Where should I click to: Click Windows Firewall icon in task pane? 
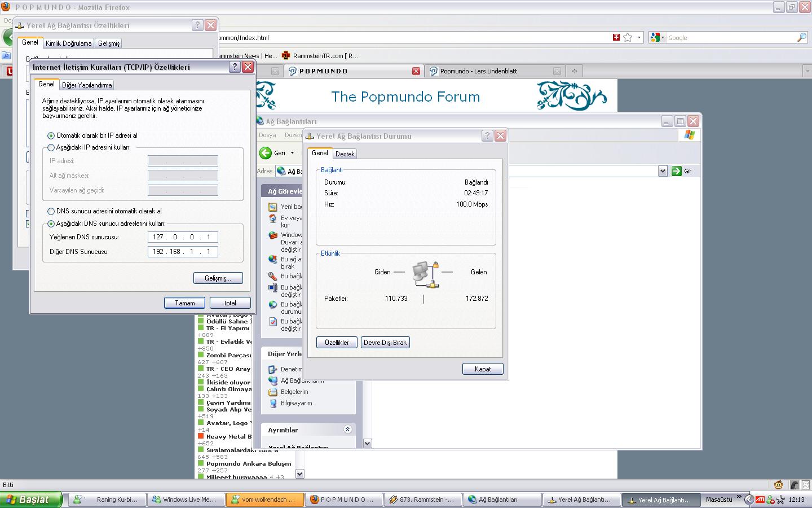273,235
